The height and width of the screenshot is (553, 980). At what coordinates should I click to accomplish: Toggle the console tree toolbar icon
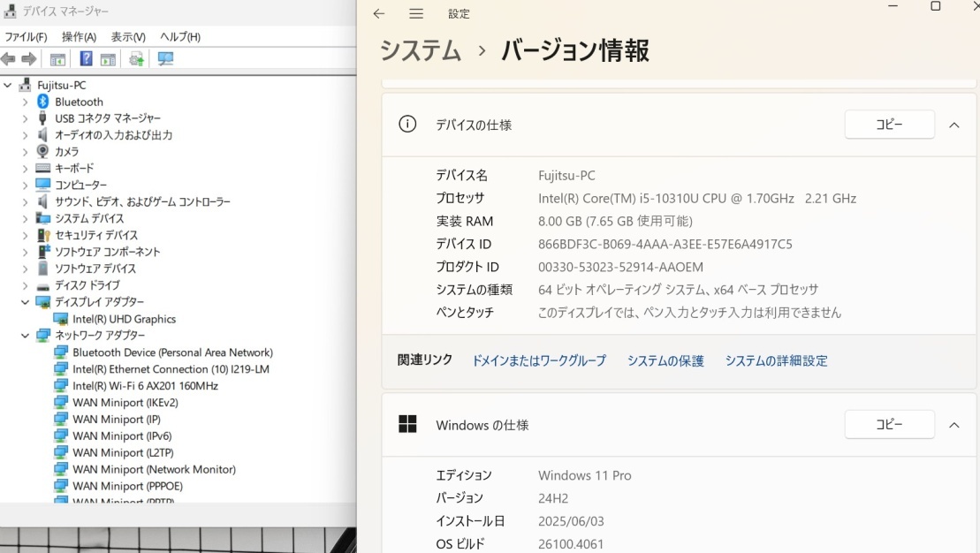[x=57, y=59]
